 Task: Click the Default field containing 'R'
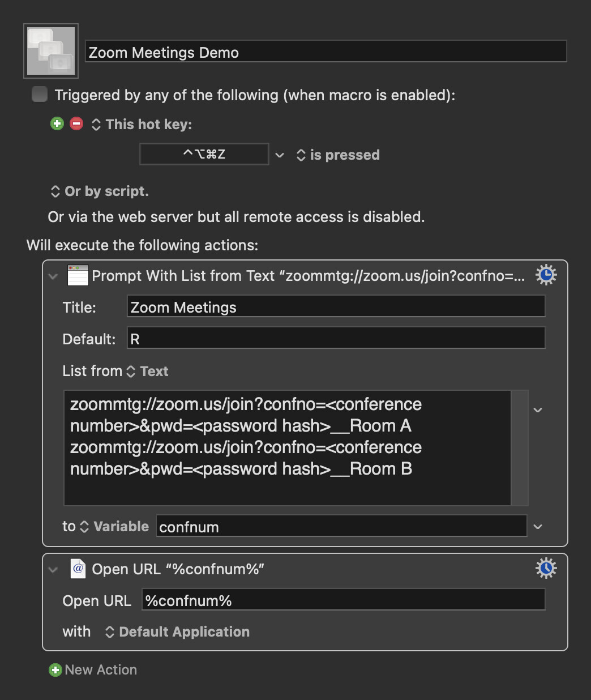[335, 338]
